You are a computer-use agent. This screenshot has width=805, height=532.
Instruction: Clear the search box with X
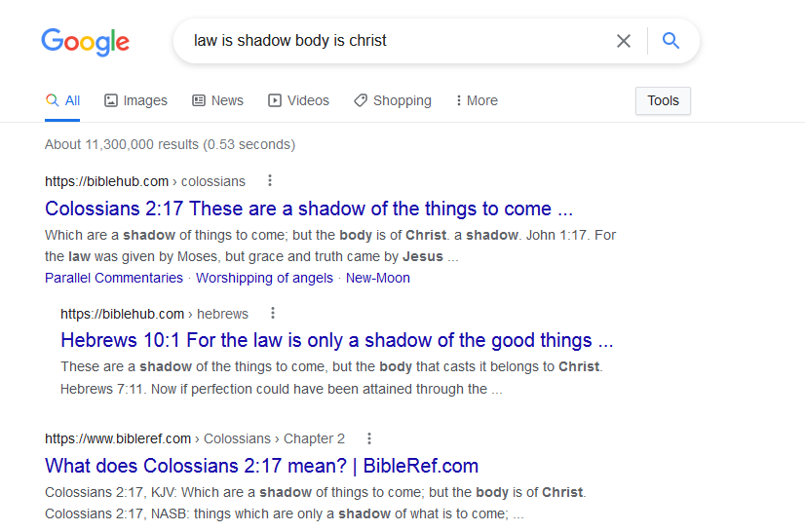(x=624, y=41)
